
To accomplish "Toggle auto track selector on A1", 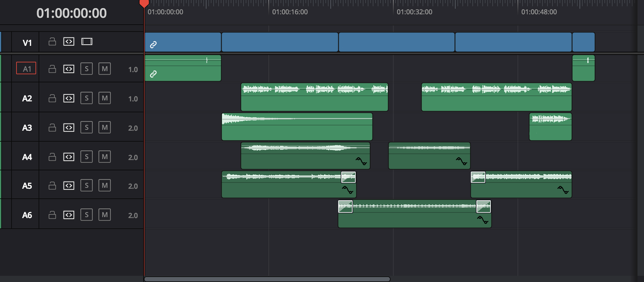I will [x=69, y=69].
